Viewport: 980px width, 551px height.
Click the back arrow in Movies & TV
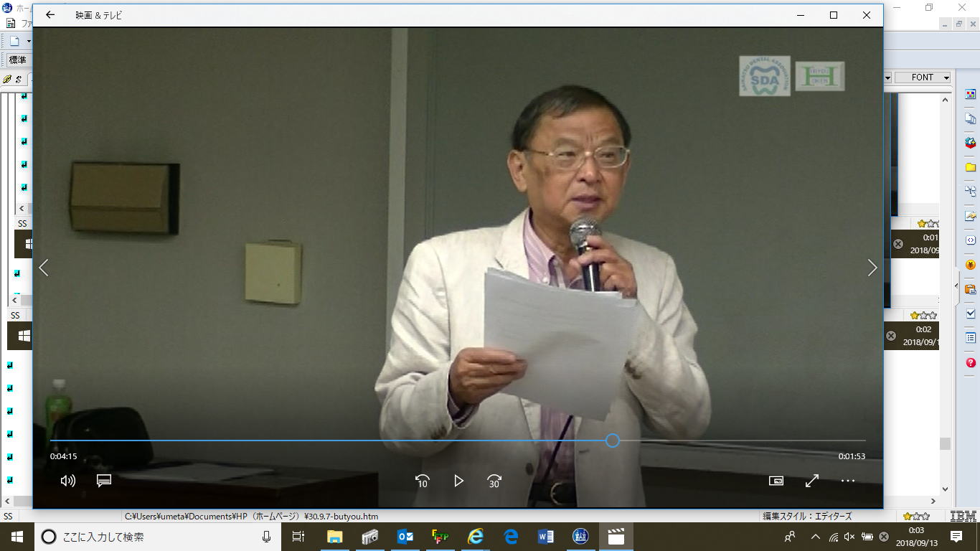[x=50, y=15]
